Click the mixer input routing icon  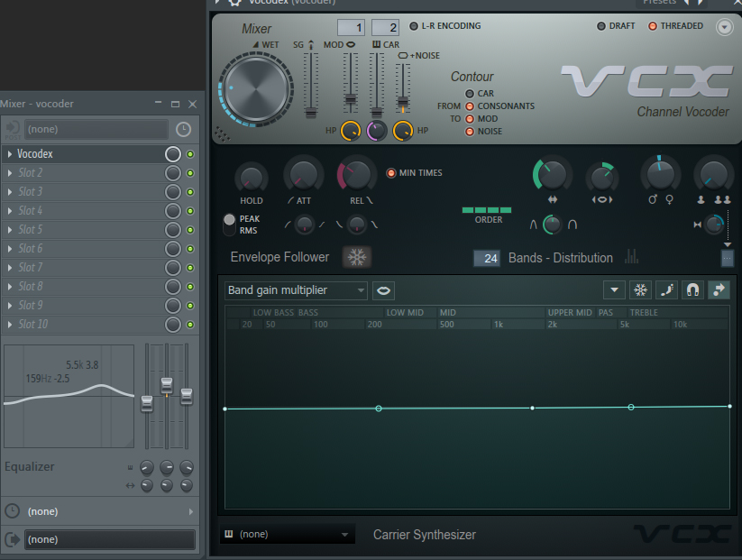tap(13, 129)
